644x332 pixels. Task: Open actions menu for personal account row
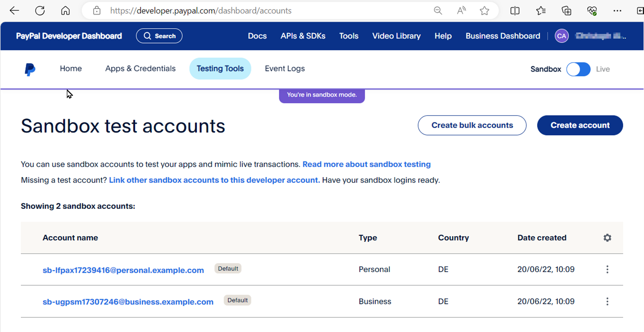tap(607, 270)
